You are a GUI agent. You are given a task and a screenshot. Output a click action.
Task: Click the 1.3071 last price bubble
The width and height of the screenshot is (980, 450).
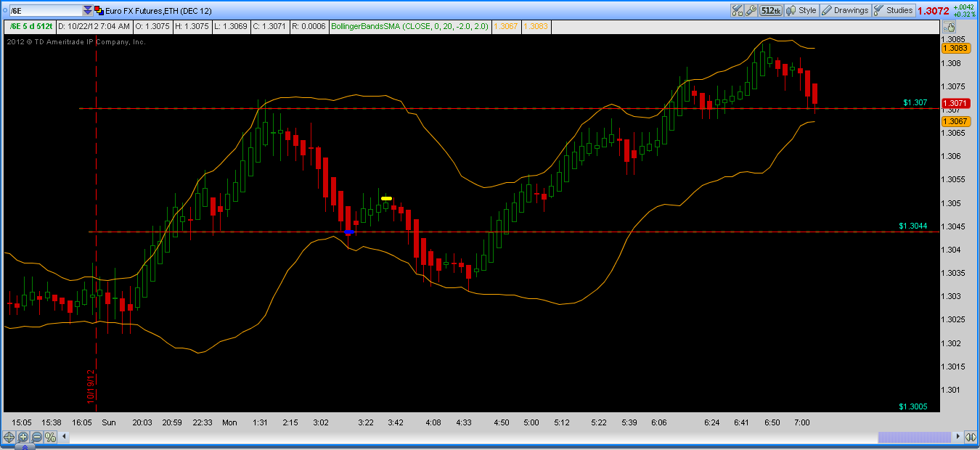(955, 104)
